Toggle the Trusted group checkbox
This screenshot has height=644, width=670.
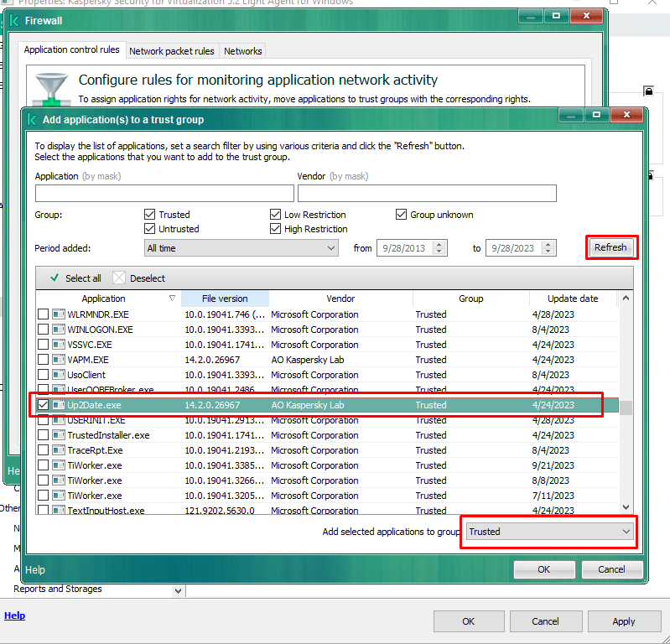[149, 214]
